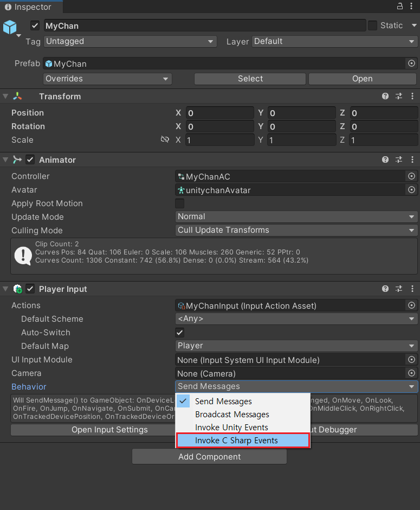Screen dimensions: 420x510
Task: Choose Send Messages from the Behavior list
Action: 243,401
